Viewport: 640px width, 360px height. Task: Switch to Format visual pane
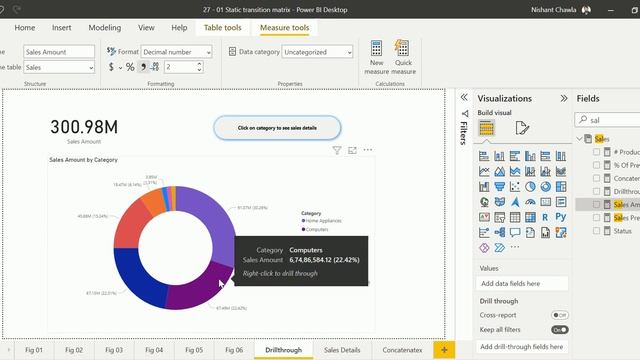click(522, 128)
